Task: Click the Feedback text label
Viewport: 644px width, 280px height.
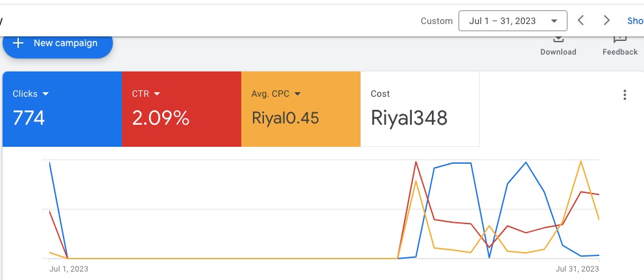Action: coord(619,52)
